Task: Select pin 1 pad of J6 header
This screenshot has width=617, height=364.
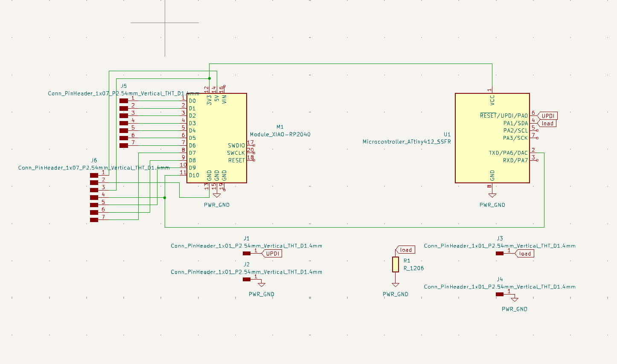Action: tap(94, 175)
